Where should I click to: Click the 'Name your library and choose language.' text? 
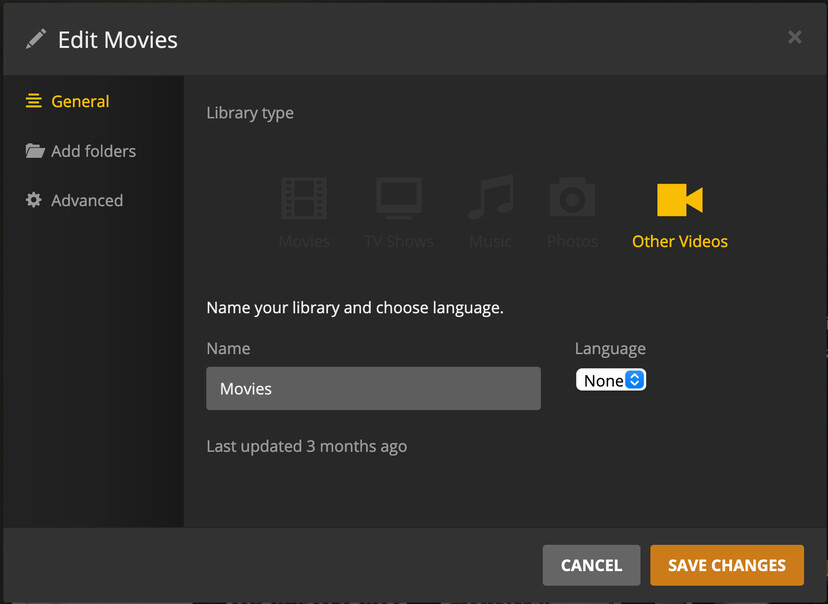[355, 308]
